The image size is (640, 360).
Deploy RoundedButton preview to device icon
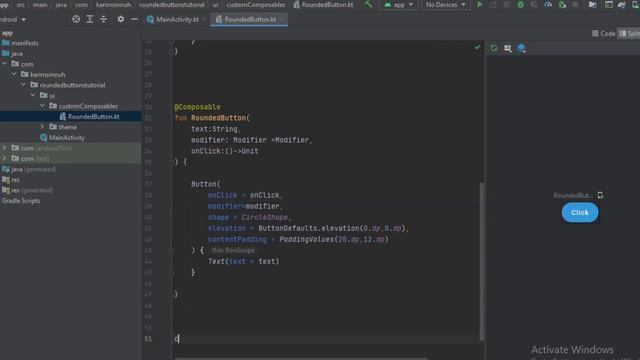[x=600, y=195]
